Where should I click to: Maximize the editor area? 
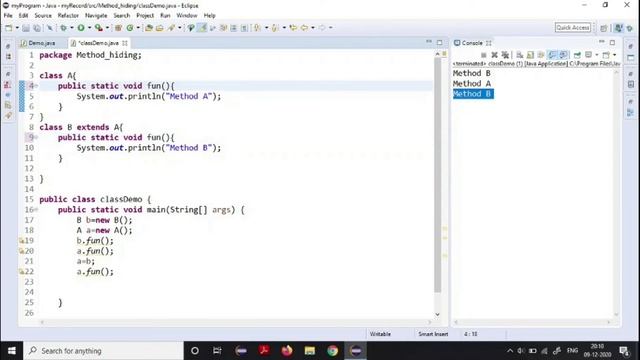(x=440, y=42)
